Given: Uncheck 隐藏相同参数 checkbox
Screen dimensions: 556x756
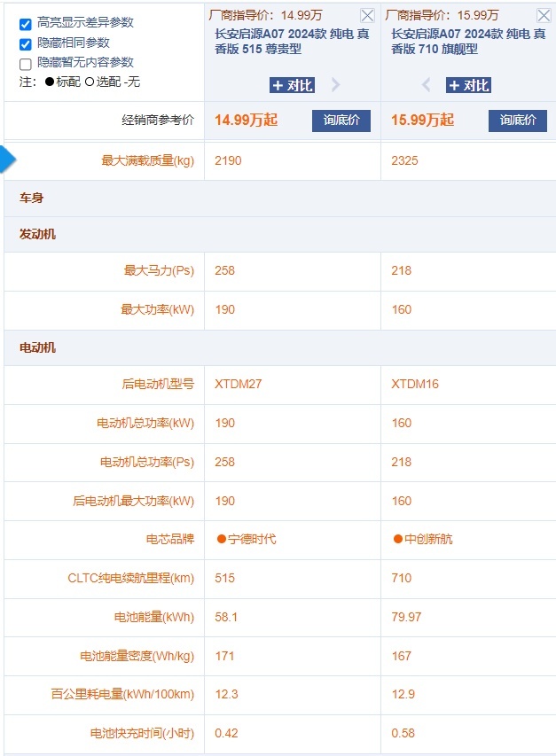Looking at the screenshot, I should click(x=26, y=44).
